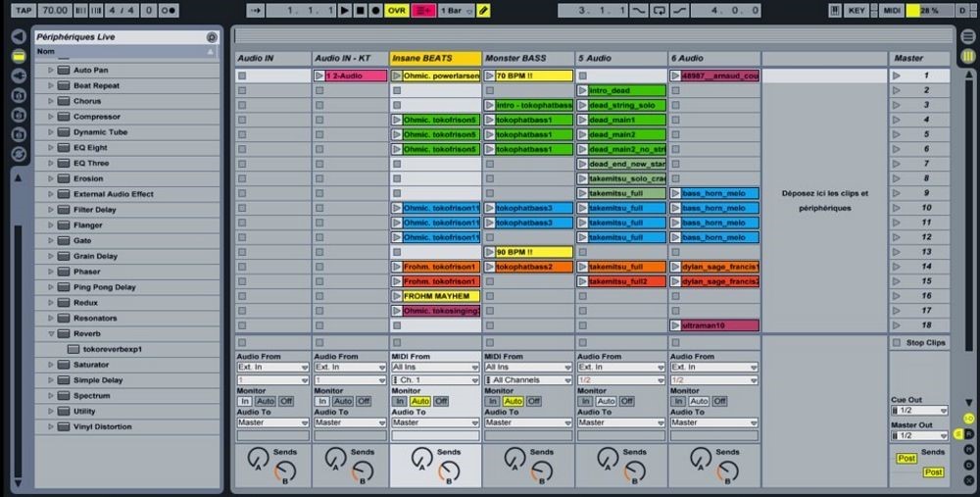This screenshot has width=980, height=497.
Task: Click the Audio IN first clip-slot stop square
Action: point(242,75)
